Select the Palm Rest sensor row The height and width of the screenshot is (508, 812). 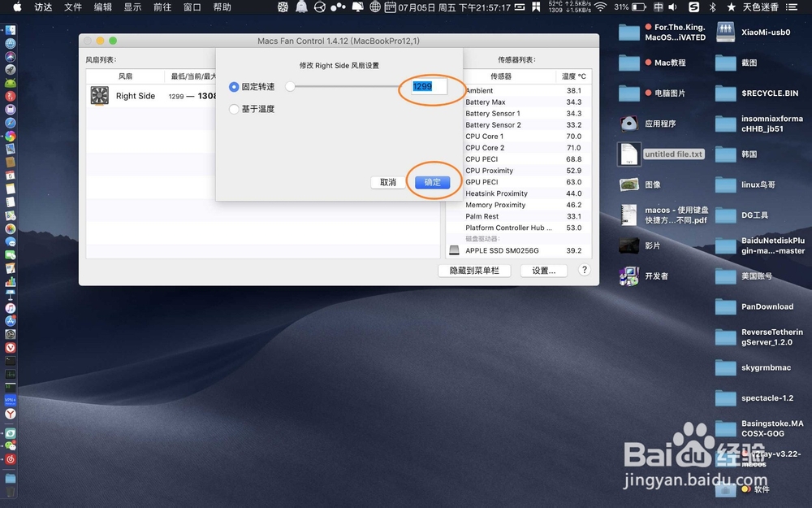pos(519,216)
